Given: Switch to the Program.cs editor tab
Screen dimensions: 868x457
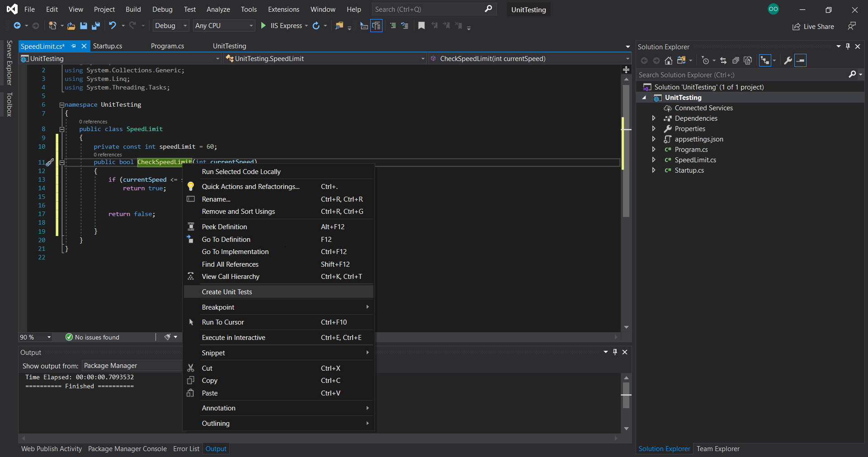Looking at the screenshot, I should (167, 46).
